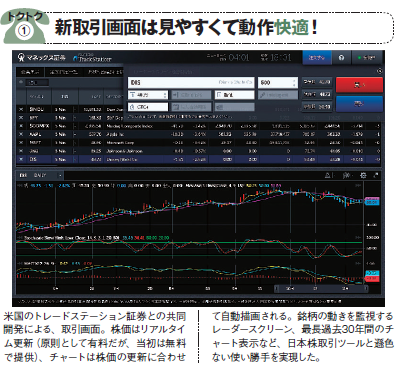Screen dimensions: 402x367
Task: Click the Stochastic Slow indicator label
Action: [71, 238]
